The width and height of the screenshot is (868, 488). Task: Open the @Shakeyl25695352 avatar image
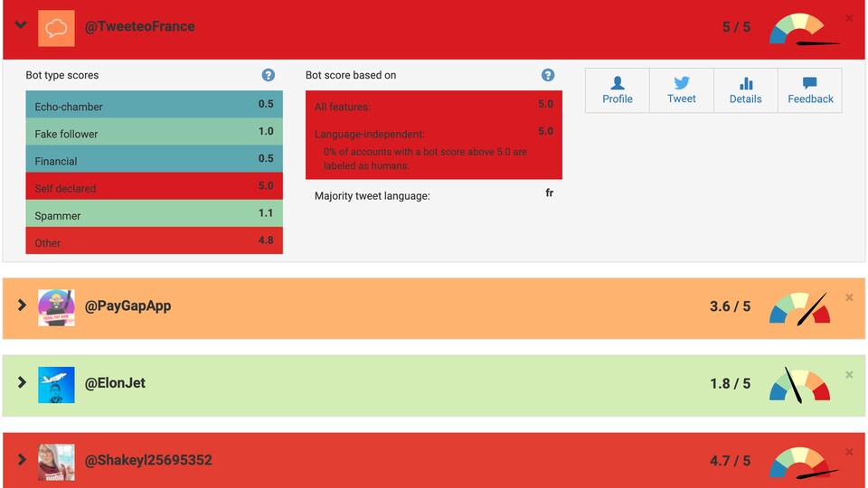click(x=56, y=462)
